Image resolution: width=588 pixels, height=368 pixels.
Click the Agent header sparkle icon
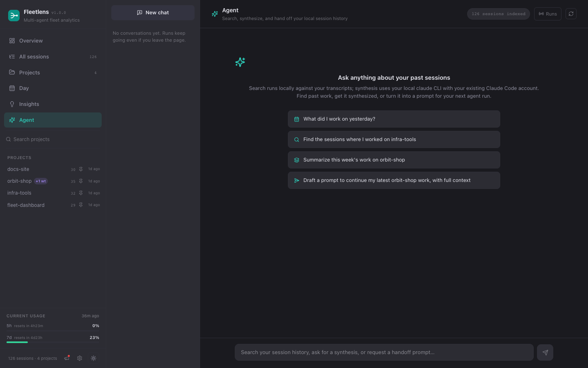click(215, 14)
